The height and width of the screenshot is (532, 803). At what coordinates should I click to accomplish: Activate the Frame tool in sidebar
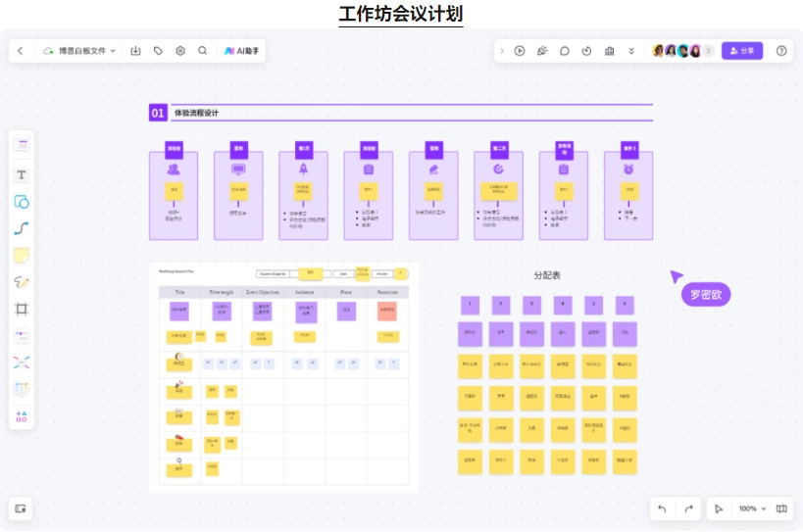click(22, 309)
